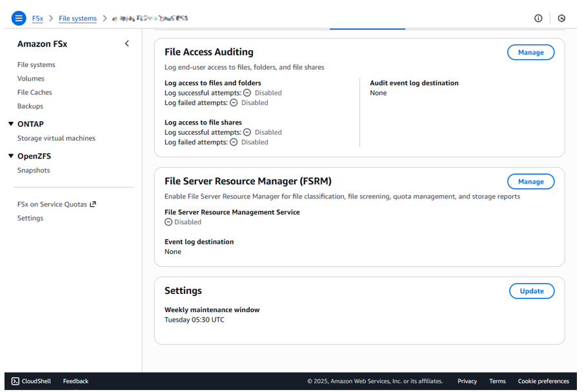Click Update in the Settings card

[532, 291]
